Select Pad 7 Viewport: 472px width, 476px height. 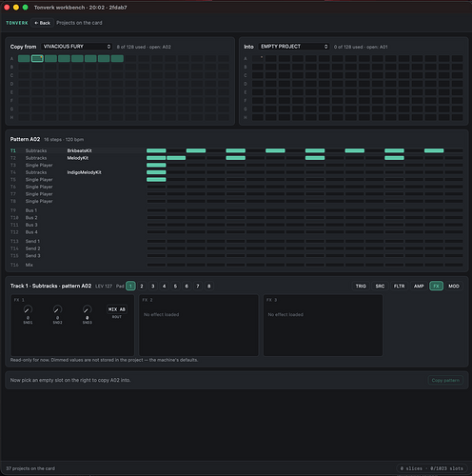[198, 286]
